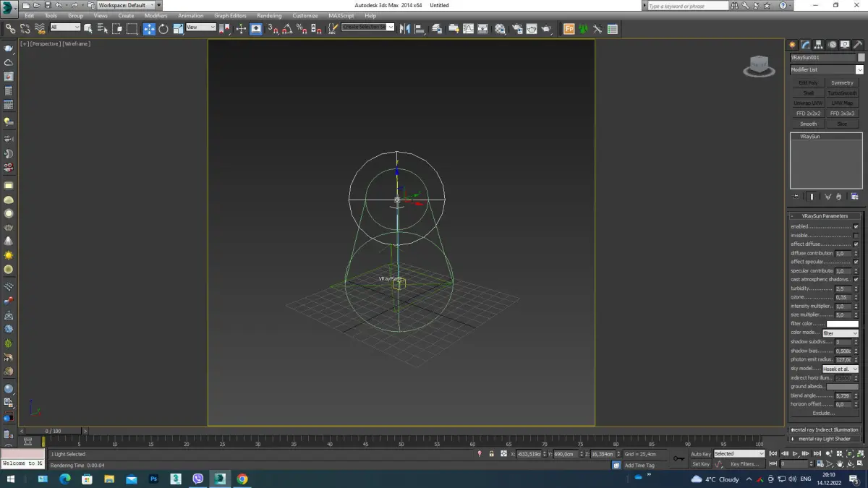
Task: Toggle the 'affect specular' checkbox
Action: (x=856, y=262)
